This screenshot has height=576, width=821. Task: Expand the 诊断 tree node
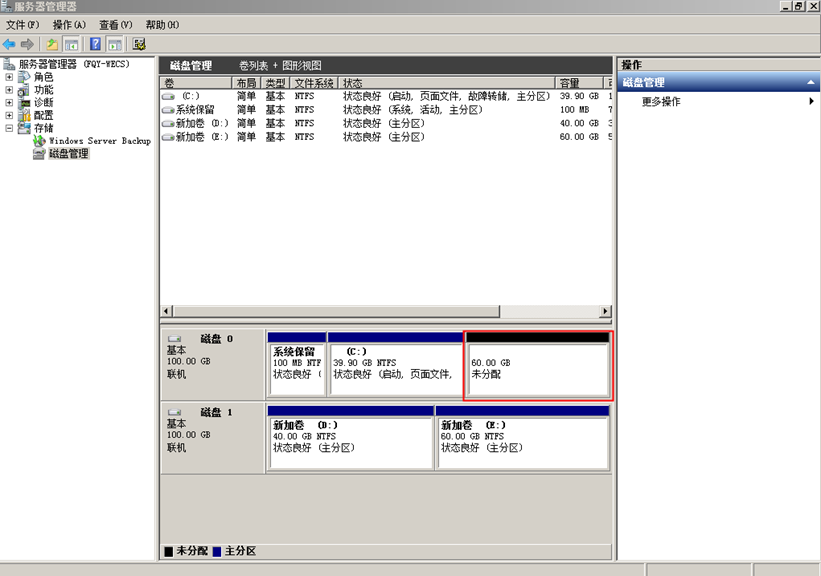pyautogui.click(x=10, y=103)
